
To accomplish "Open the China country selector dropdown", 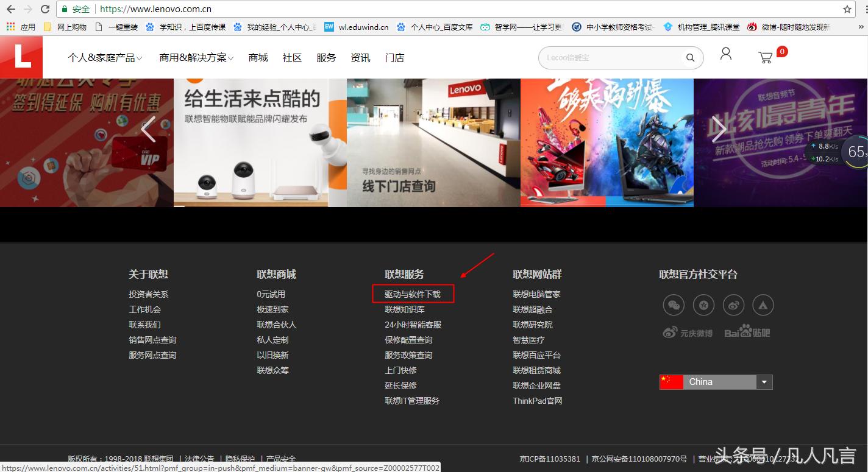I will tap(764, 382).
